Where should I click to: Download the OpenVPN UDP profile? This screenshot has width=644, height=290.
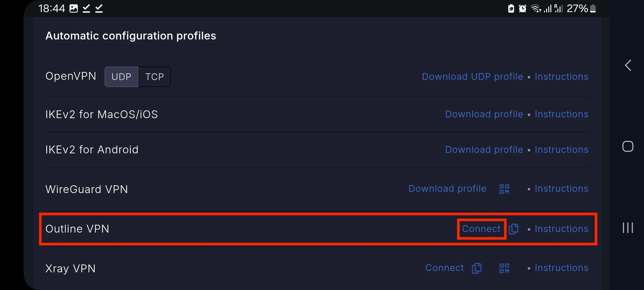pos(473,77)
